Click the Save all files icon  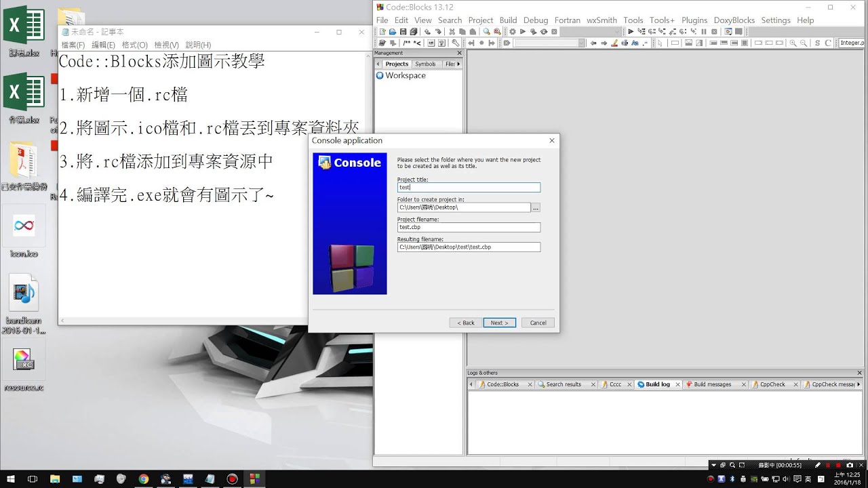click(414, 31)
